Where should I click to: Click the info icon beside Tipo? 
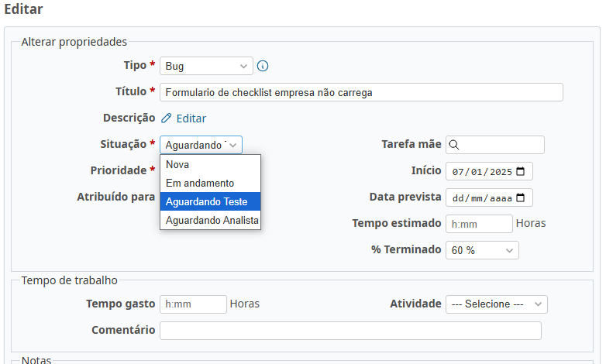click(x=263, y=66)
